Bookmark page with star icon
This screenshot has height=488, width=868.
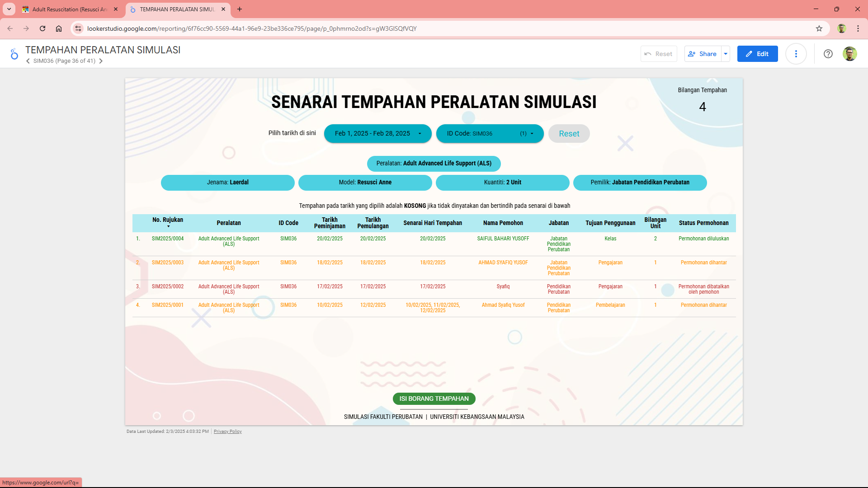[x=819, y=28]
